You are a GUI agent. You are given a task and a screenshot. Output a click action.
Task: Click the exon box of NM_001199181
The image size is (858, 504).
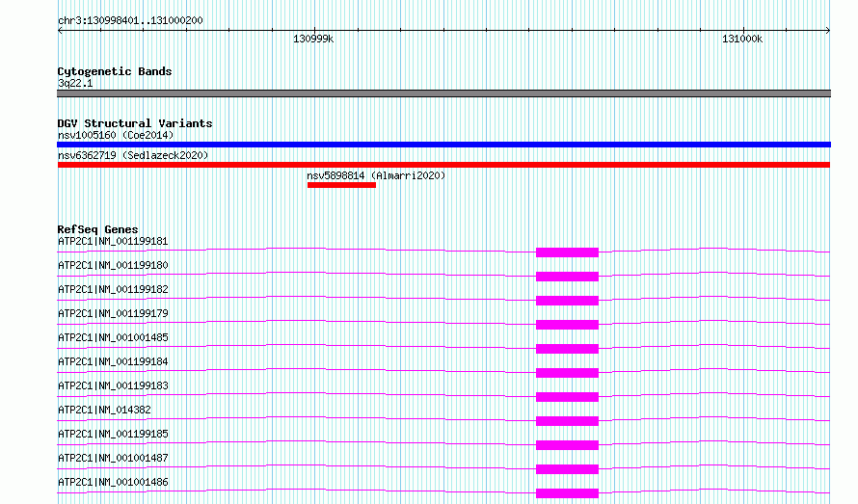pyautogui.click(x=567, y=252)
